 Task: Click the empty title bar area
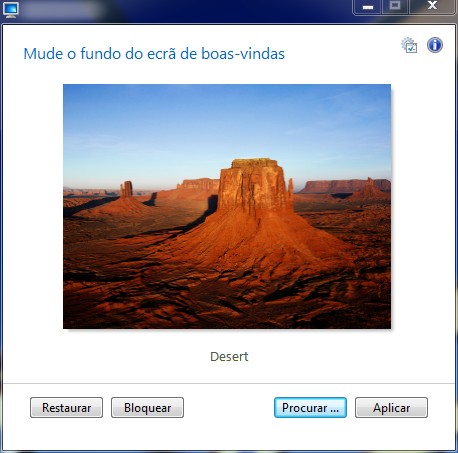(227, 10)
